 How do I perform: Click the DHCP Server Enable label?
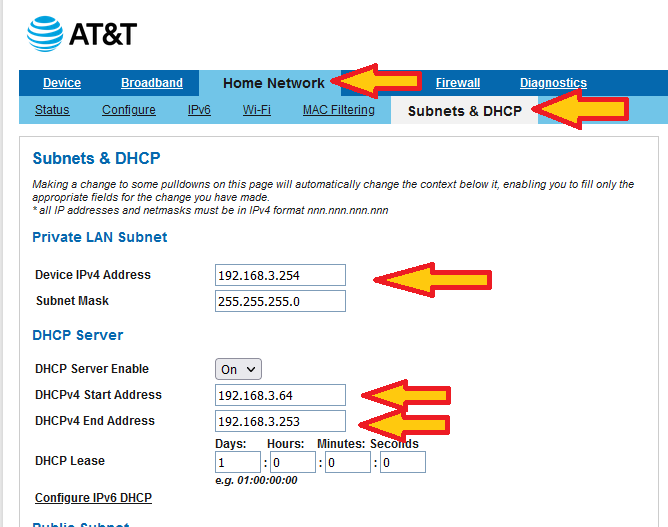[x=92, y=369]
